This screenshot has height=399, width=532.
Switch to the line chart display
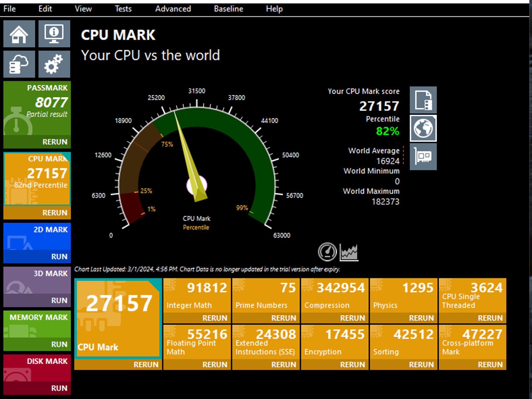point(349,251)
